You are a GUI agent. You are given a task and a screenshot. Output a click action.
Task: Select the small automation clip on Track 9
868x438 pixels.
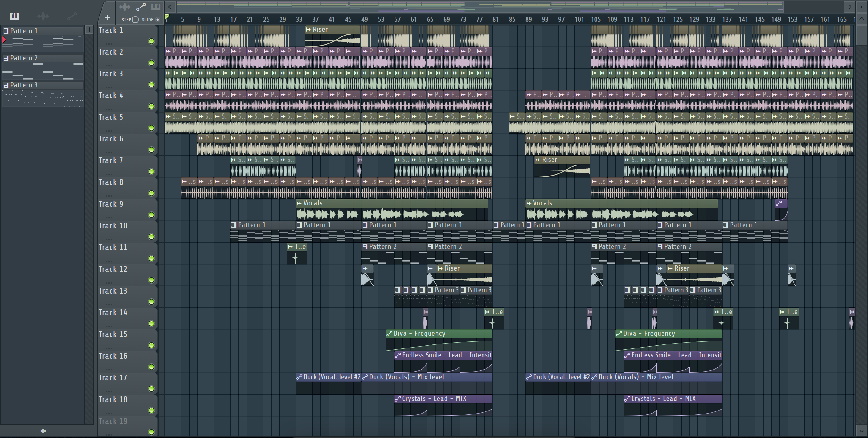(782, 210)
